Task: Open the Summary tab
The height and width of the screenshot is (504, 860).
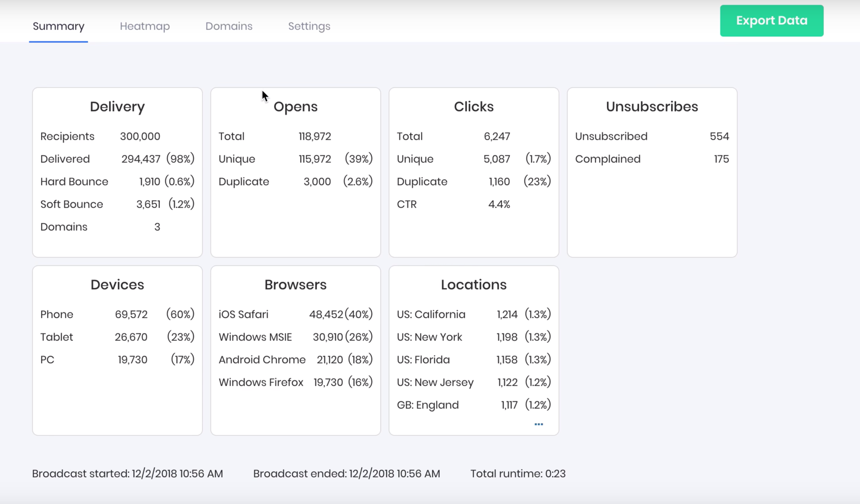Action: coord(58,26)
